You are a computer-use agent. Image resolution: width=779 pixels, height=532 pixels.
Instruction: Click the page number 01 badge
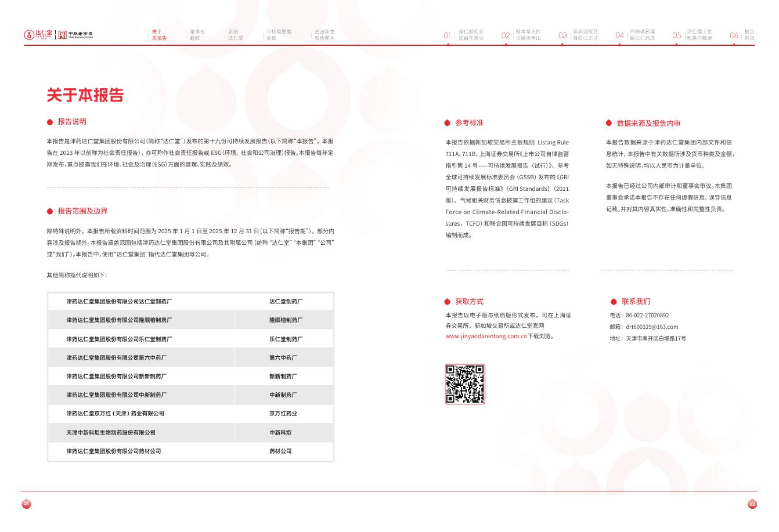click(26, 504)
